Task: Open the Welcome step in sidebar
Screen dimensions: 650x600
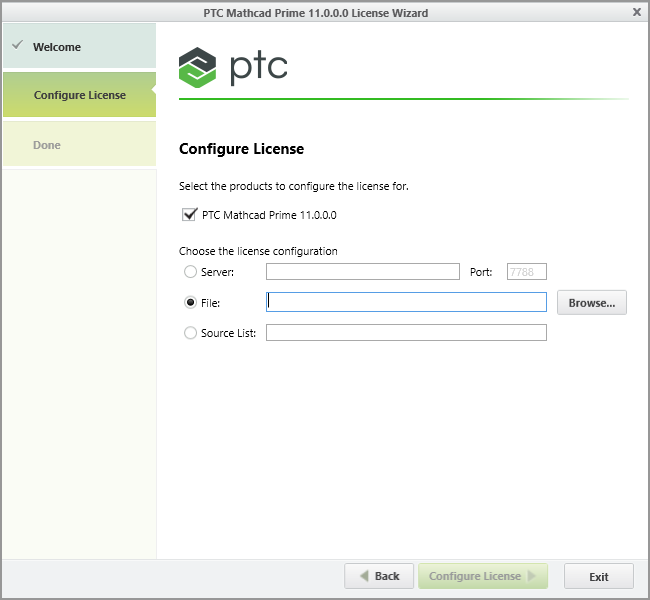Action: pyautogui.click(x=80, y=46)
